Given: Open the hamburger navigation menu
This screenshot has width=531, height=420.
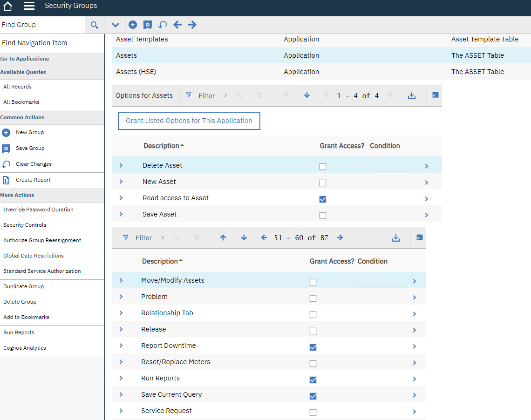Looking at the screenshot, I should (x=29, y=6).
